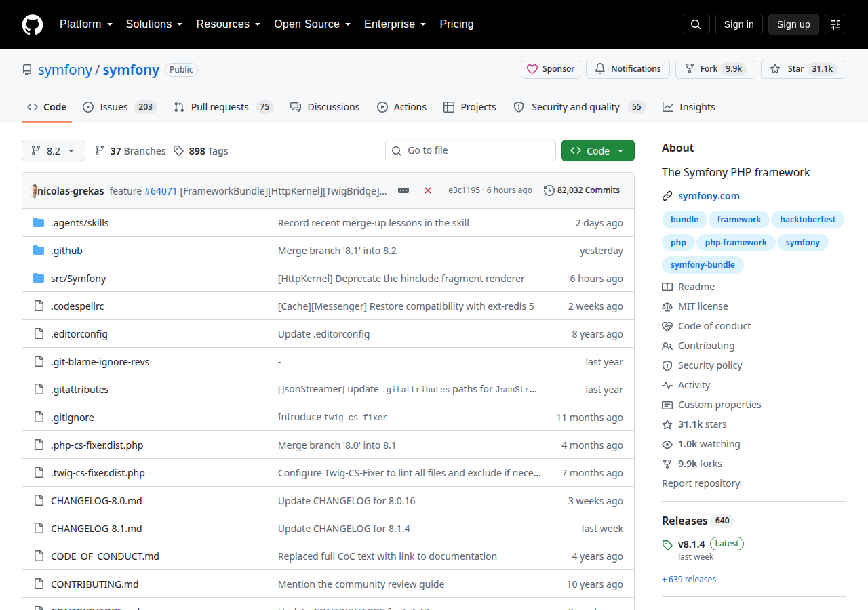Viewport: 868px width, 610px height.
Task: Open the Pricing page
Action: [x=456, y=24]
